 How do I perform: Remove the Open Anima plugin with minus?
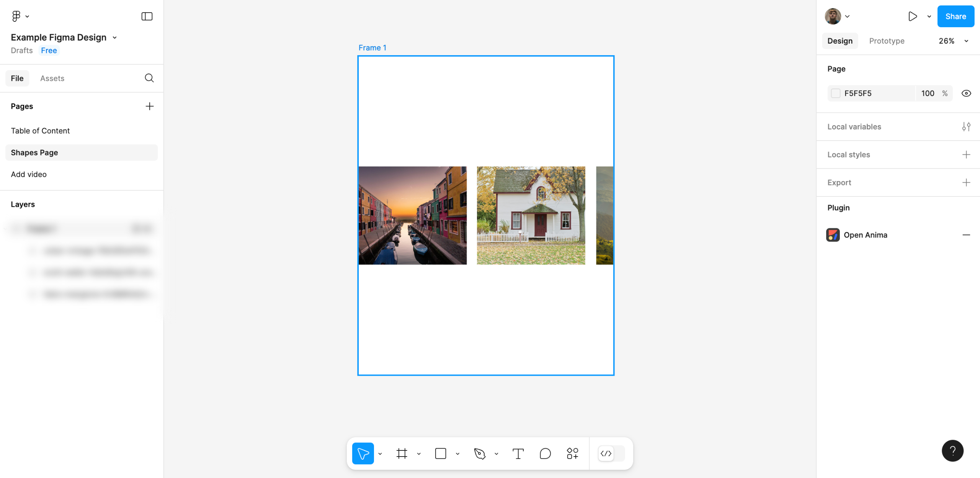966,235
